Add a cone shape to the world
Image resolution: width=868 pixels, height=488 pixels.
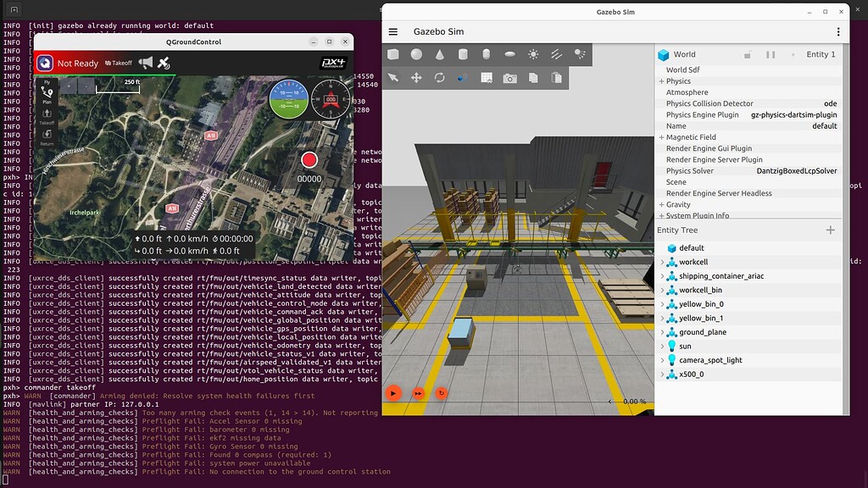(440, 54)
